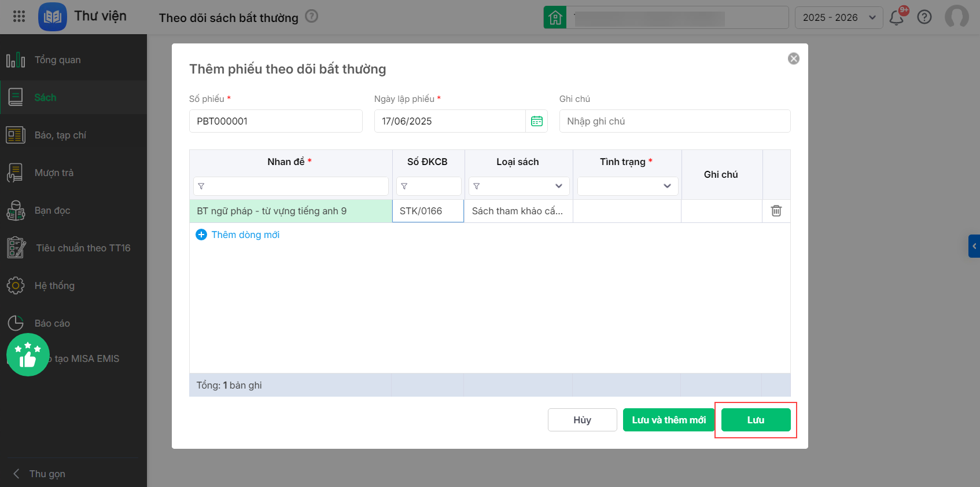This screenshot has width=980, height=487.
Task: Click the Hủy cancel button
Action: pyautogui.click(x=582, y=420)
